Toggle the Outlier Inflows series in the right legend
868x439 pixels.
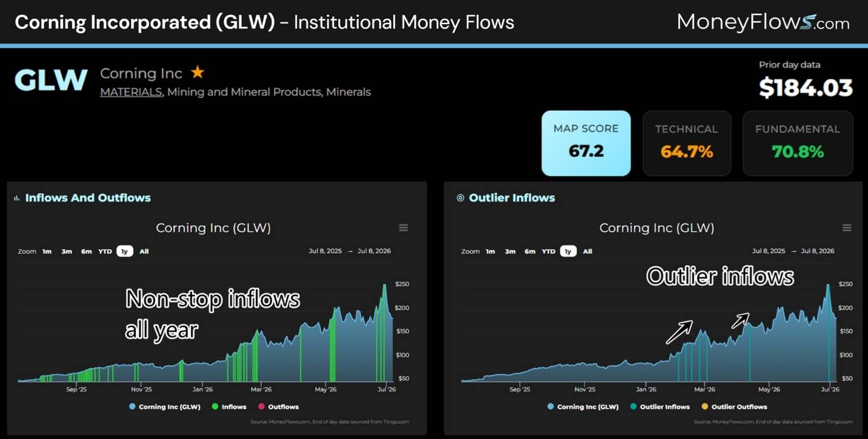pyautogui.click(x=659, y=407)
